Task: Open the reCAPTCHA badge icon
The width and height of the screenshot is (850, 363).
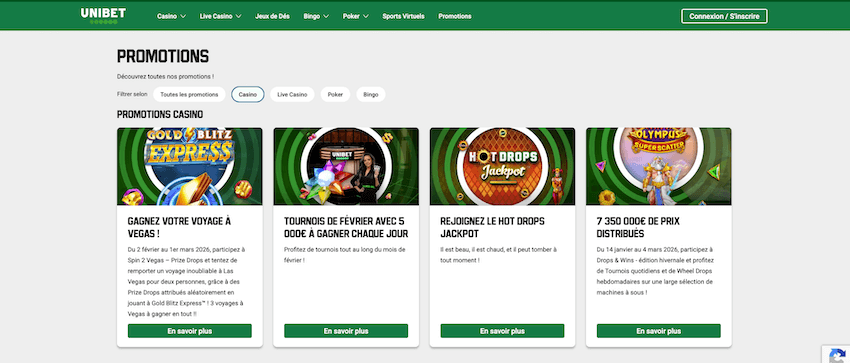Action: click(836, 354)
